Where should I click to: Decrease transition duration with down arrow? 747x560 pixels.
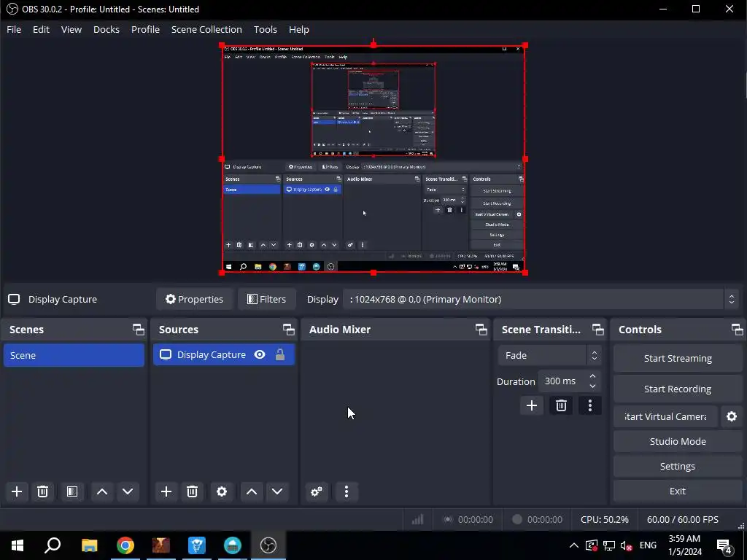tap(592, 386)
